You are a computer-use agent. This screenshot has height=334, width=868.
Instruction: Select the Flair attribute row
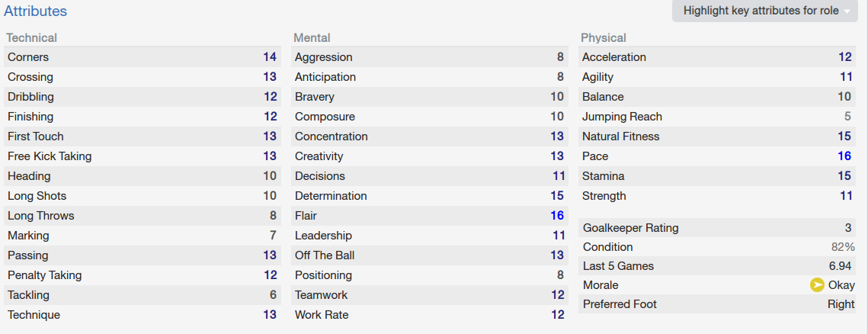tap(430, 216)
